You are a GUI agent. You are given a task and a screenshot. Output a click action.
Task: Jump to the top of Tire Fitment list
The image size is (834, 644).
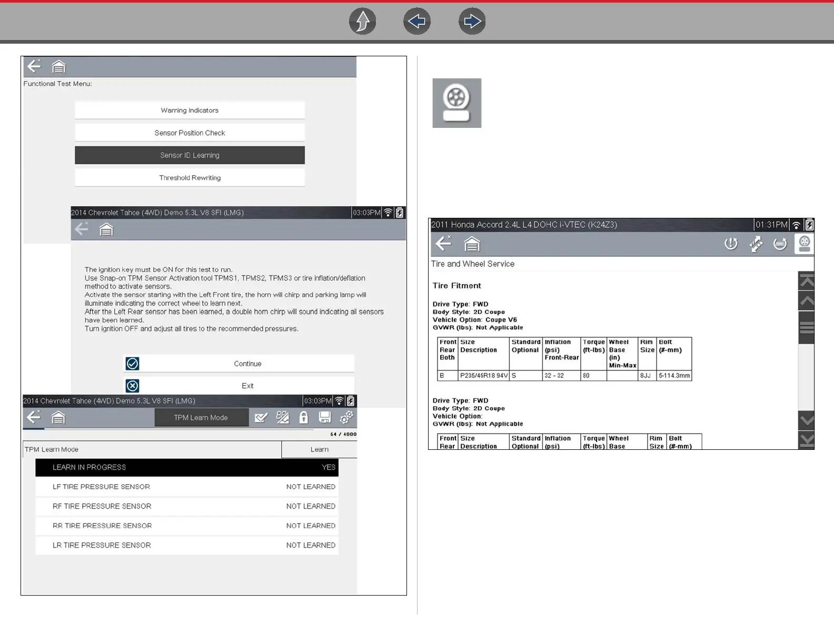(x=807, y=281)
